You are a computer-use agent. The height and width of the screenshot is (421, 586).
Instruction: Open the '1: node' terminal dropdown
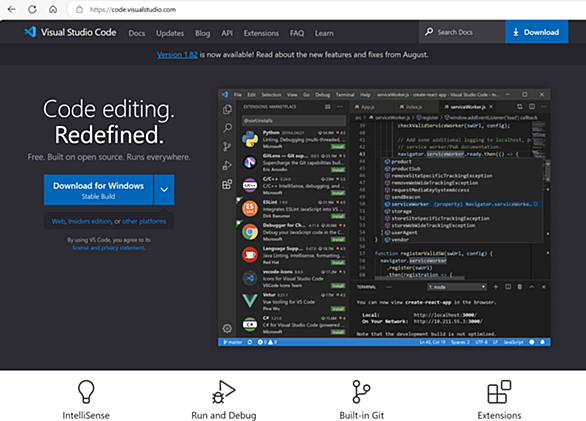point(457,287)
